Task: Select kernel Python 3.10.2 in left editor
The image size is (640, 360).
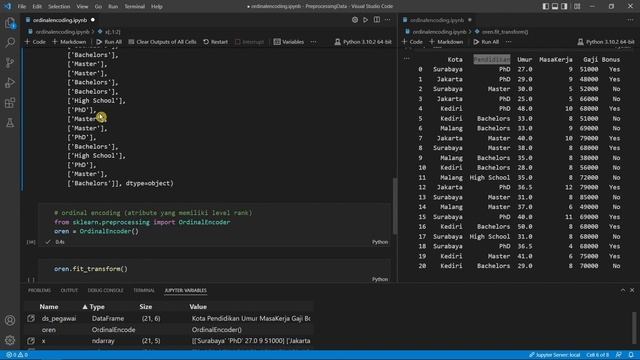Action: pos(363,42)
